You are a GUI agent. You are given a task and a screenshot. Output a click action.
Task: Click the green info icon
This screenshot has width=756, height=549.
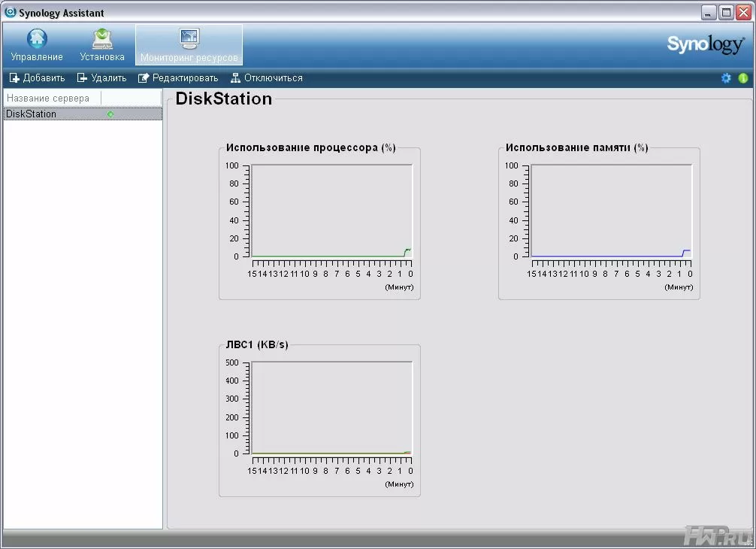click(x=743, y=78)
